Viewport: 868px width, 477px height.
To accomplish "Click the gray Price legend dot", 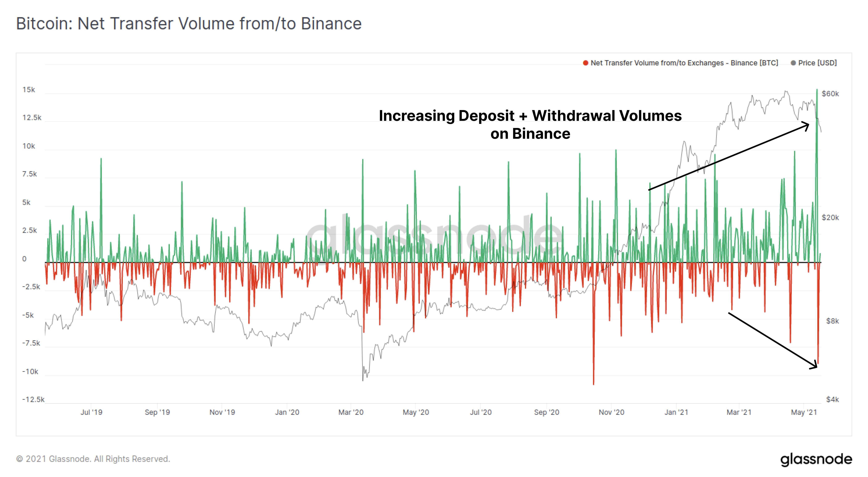I will pos(793,63).
